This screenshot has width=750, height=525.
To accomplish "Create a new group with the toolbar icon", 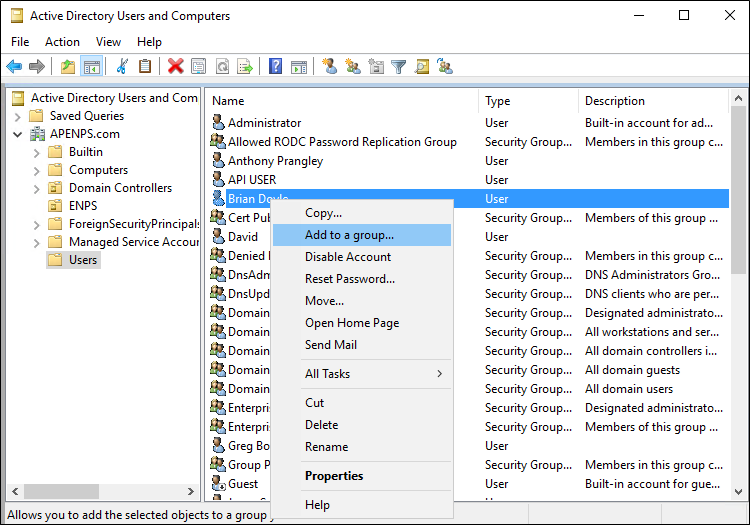I will [x=353, y=66].
